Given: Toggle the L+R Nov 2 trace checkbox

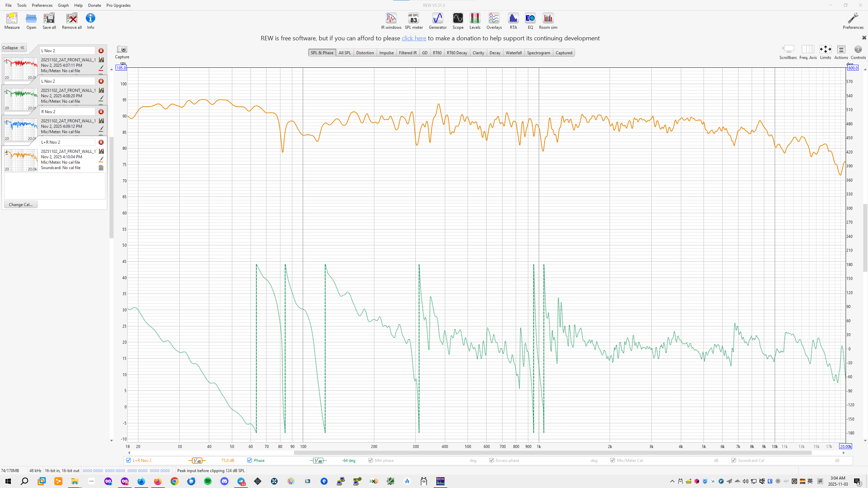Looking at the screenshot, I should pyautogui.click(x=129, y=460).
